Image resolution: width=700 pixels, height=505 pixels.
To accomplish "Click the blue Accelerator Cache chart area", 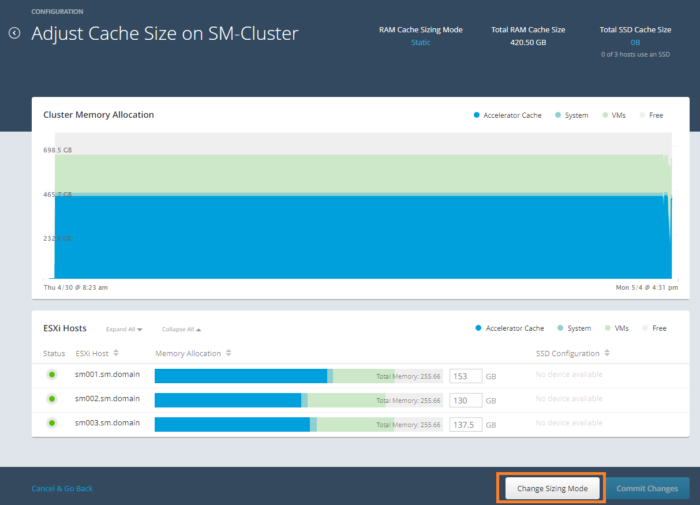I will click(363, 237).
